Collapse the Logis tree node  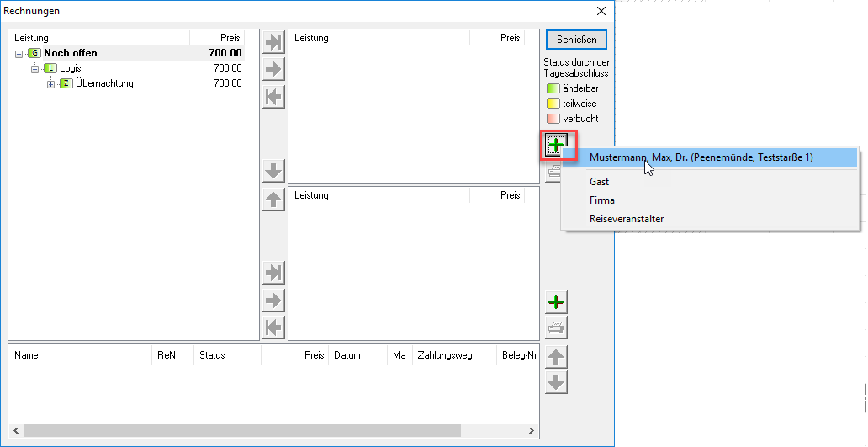[x=34, y=69]
